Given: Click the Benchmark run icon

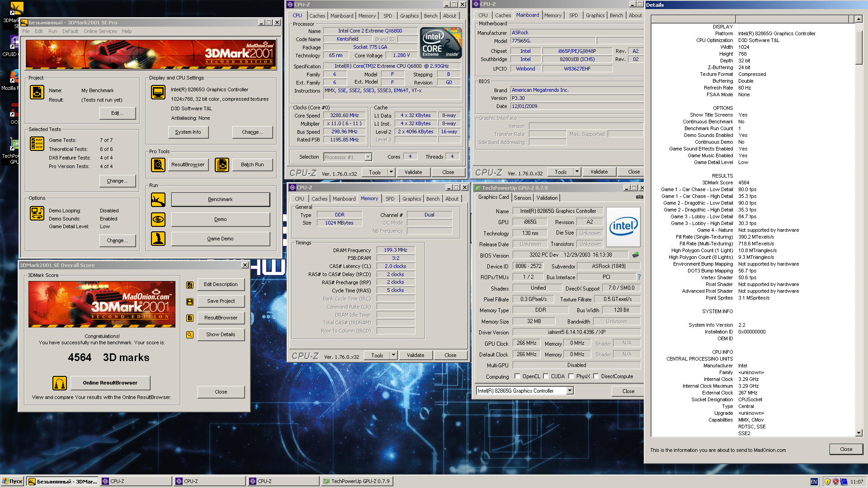Looking at the screenshot, I should (158, 200).
